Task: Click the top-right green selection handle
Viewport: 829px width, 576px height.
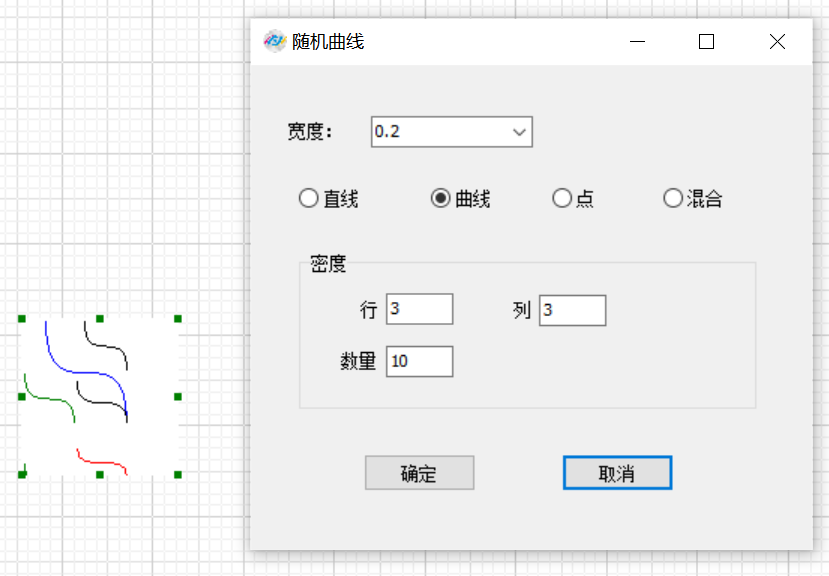Action: click(178, 318)
